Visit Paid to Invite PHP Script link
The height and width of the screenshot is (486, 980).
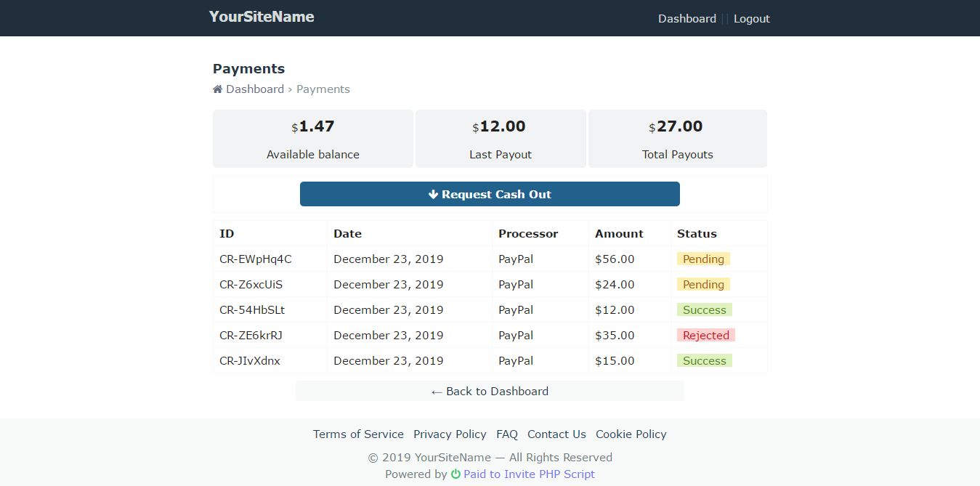(x=529, y=474)
